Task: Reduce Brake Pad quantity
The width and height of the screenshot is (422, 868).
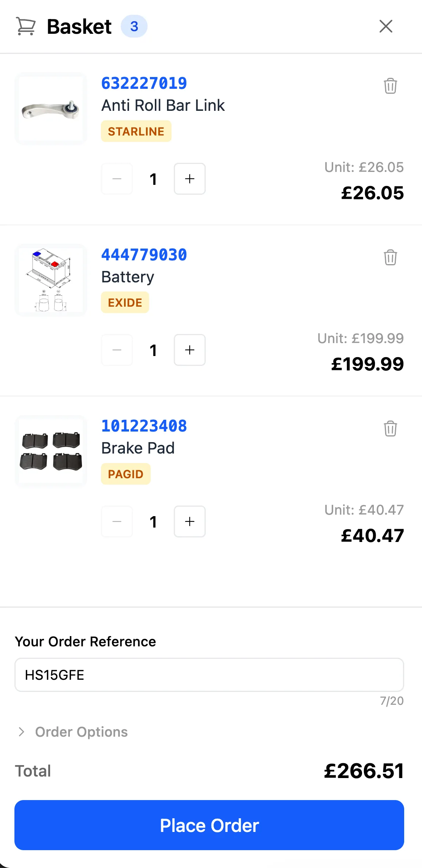Action: (117, 521)
